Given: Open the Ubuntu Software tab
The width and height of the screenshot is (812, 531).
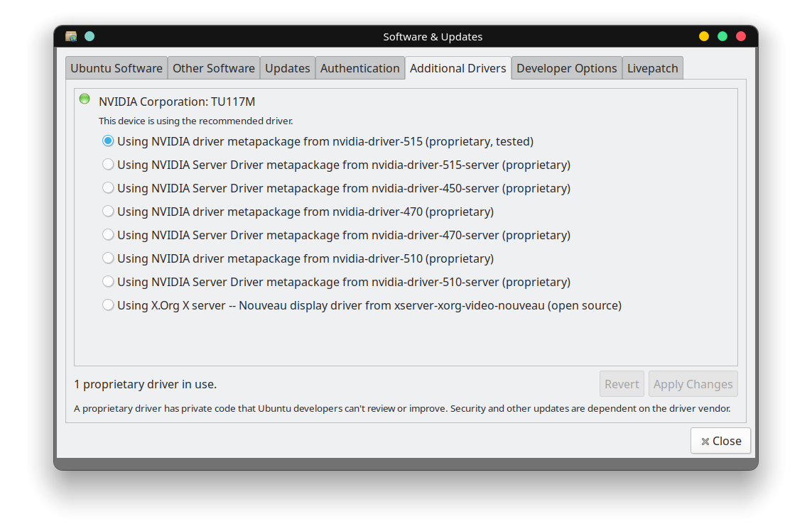Looking at the screenshot, I should (x=117, y=68).
